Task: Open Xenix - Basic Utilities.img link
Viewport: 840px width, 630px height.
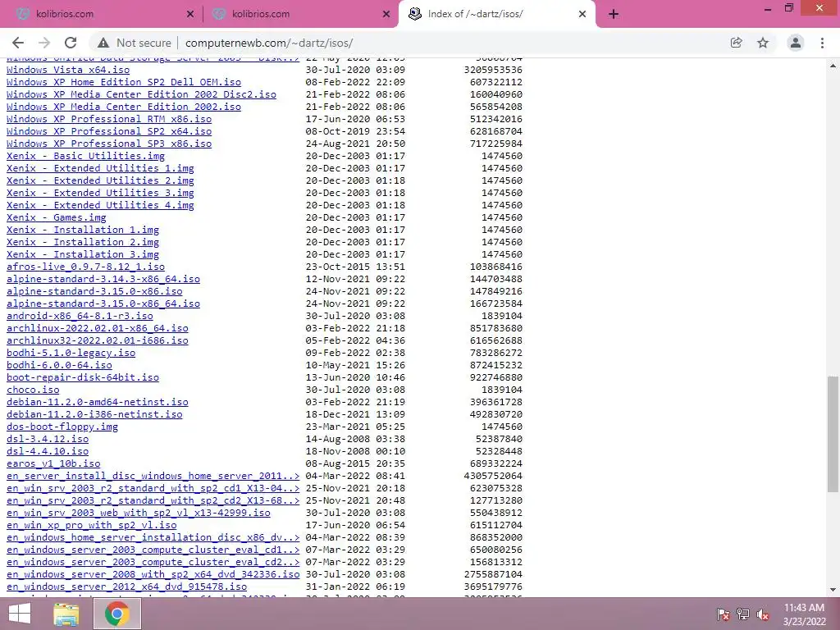Action: (85, 156)
